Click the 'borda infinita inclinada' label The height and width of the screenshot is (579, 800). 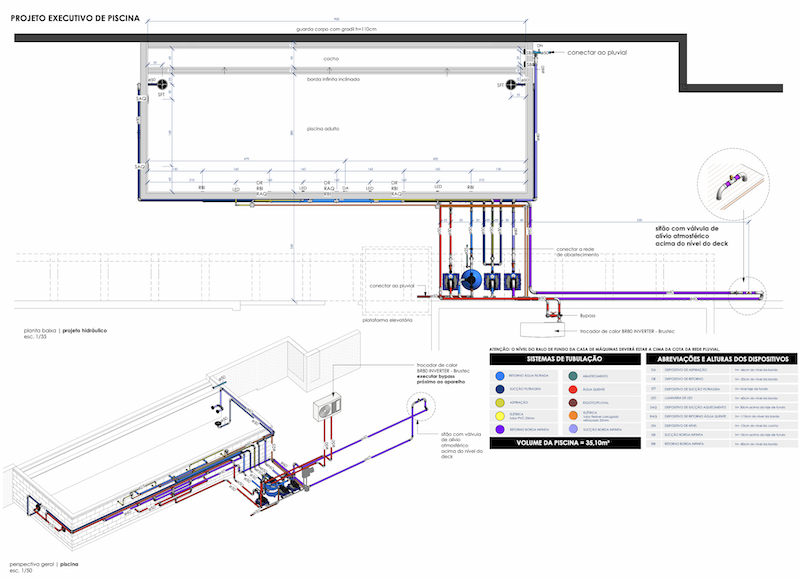(333, 78)
